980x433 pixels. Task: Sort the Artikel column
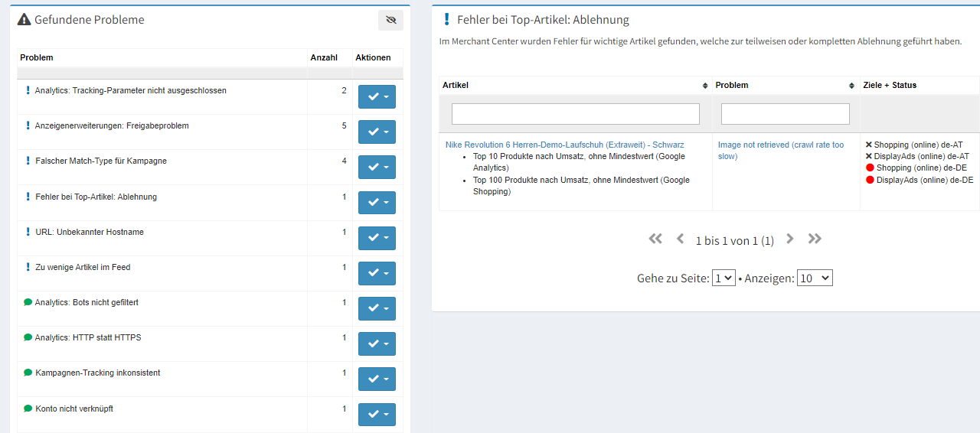pos(704,86)
